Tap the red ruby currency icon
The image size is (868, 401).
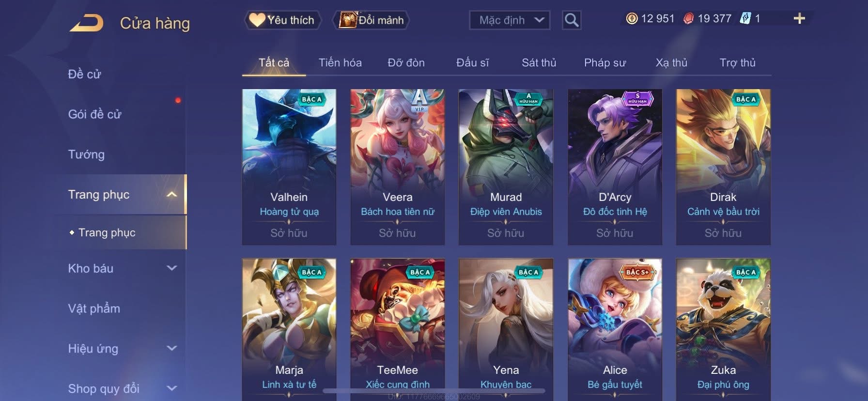coord(688,19)
